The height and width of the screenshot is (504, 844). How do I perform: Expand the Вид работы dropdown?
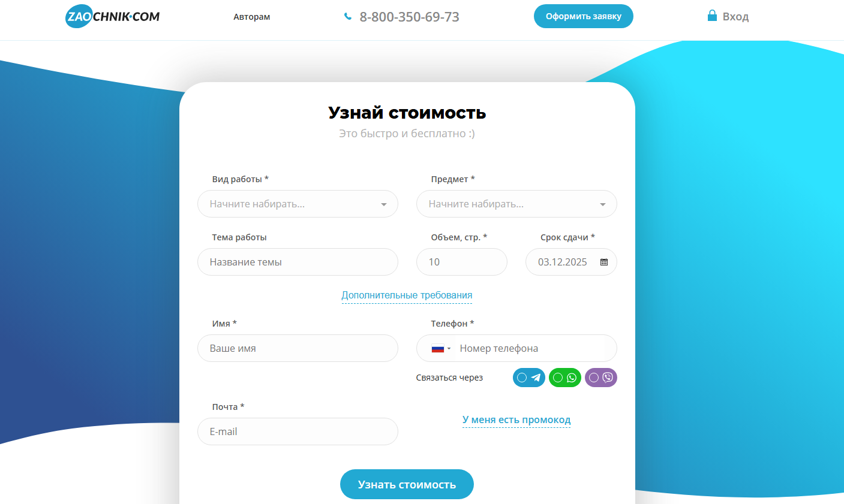pos(383,204)
